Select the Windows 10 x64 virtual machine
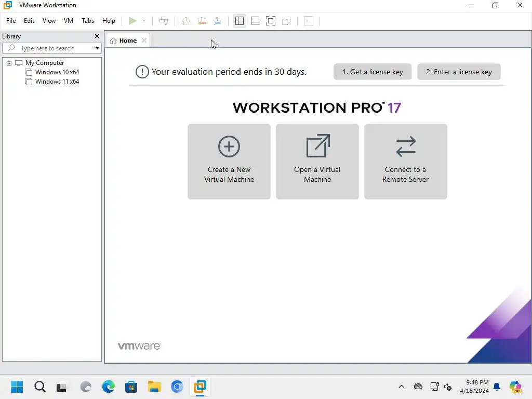Viewport: 532px width, 399px height. [x=57, y=72]
